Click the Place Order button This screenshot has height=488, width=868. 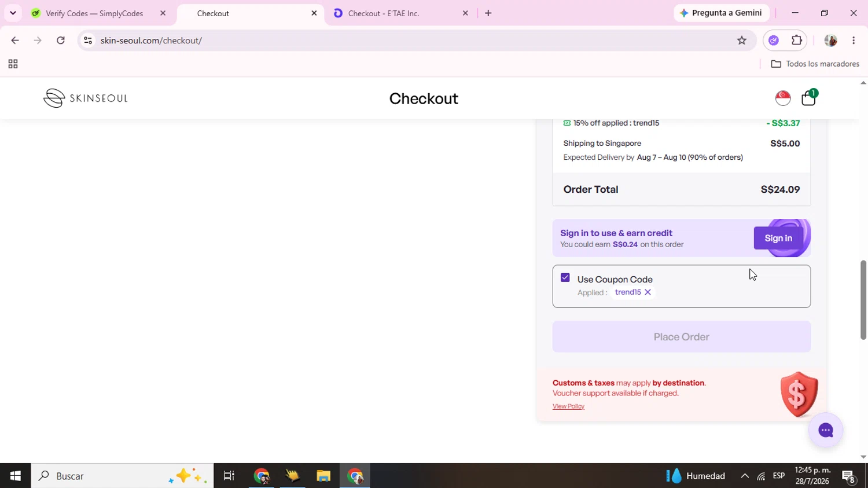pyautogui.click(x=682, y=337)
